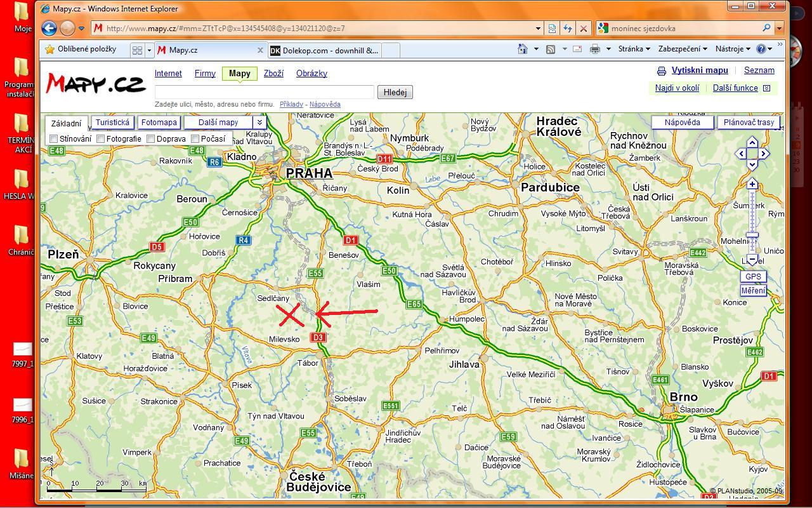Click the printer icon in toolbar
This screenshot has width=812, height=508.
click(594, 49)
